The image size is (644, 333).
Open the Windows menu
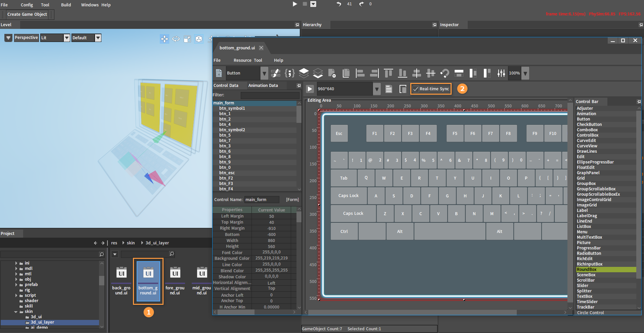pos(90,5)
